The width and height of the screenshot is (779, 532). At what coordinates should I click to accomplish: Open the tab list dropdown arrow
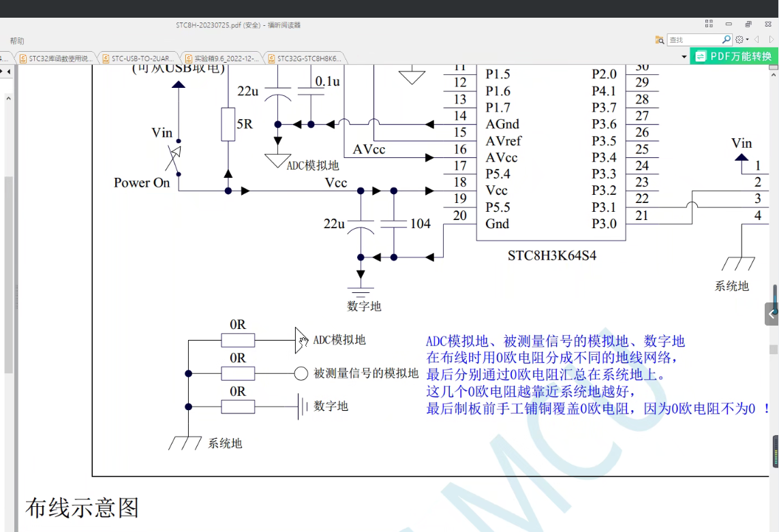pos(684,57)
